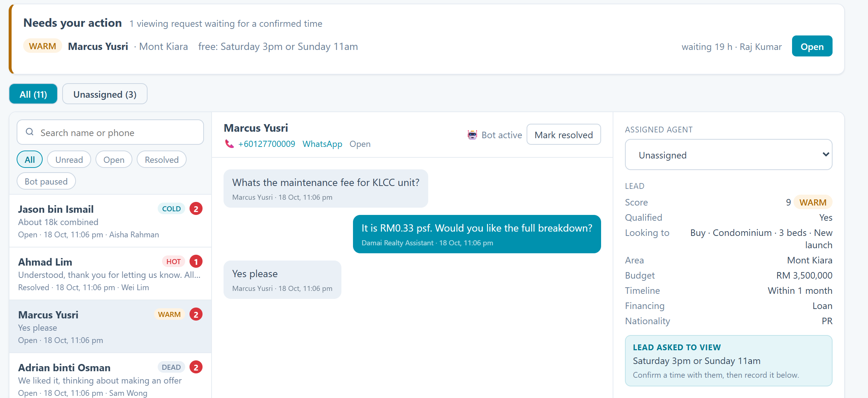The image size is (868, 398).
Task: Click unread badge on Ahmad Lim
Action: 196,262
